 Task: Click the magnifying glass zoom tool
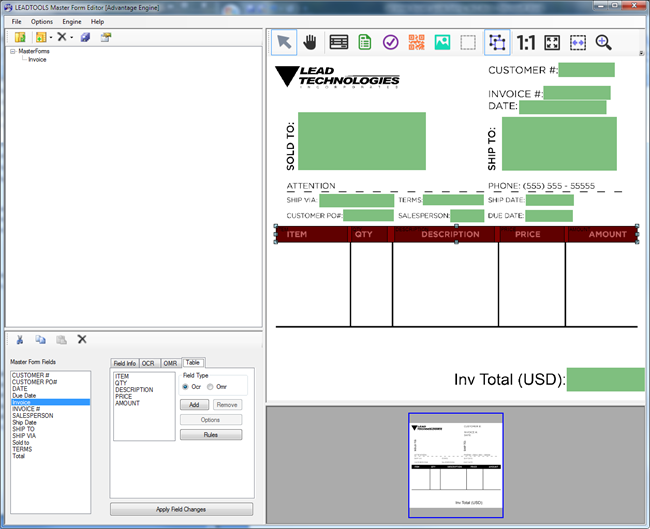tap(603, 42)
